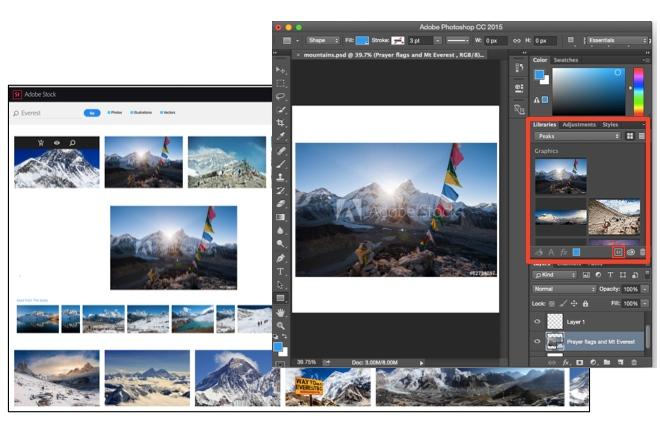The width and height of the screenshot is (660, 440).
Task: Toggle lock image pixels brush icon
Action: [x=563, y=304]
